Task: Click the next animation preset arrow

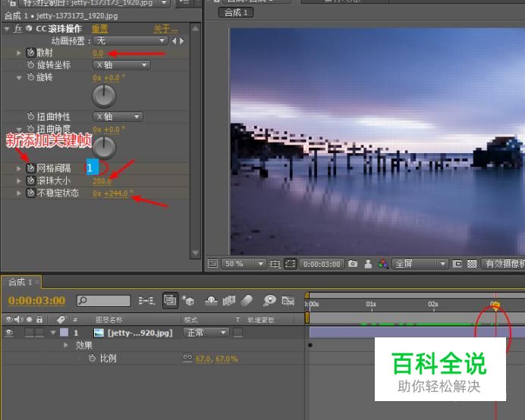Action: tap(181, 41)
